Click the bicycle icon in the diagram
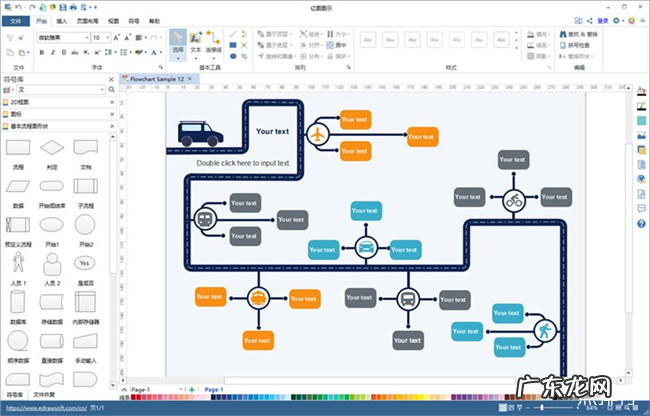Image resolution: width=650 pixels, height=416 pixels. tap(513, 199)
